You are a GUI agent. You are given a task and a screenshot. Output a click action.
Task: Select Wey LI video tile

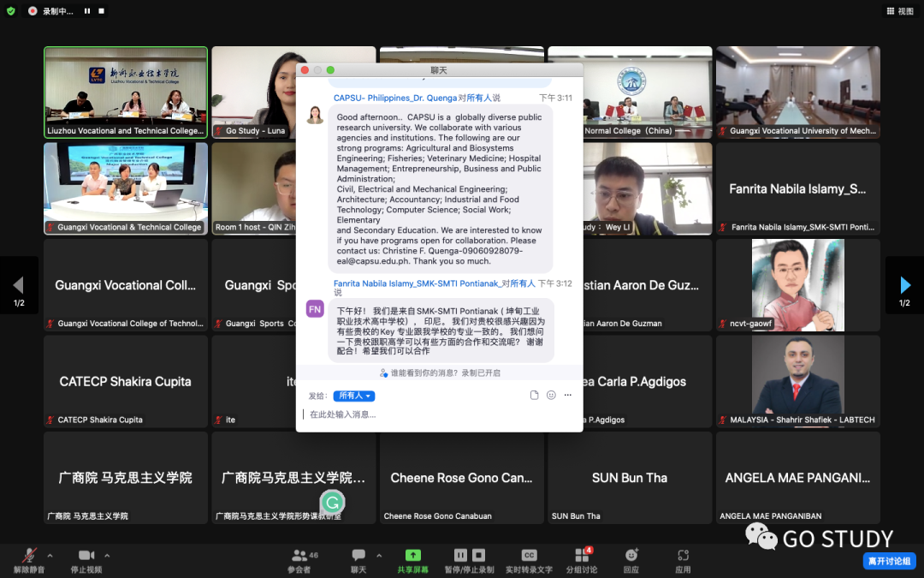point(648,188)
